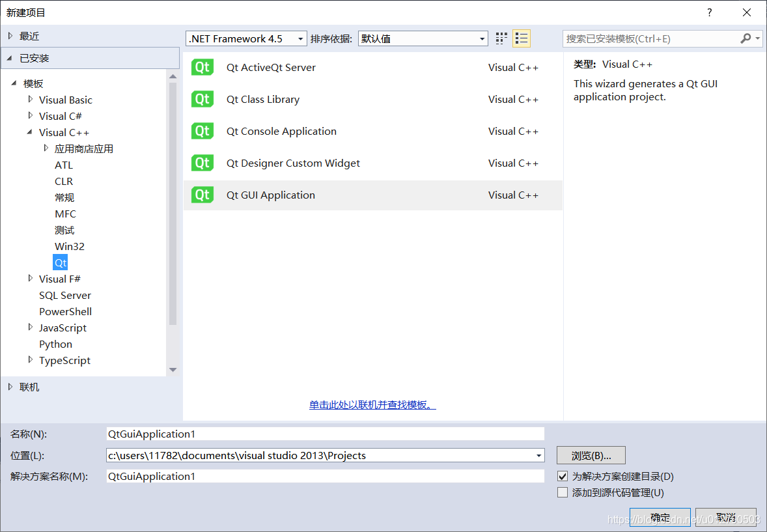
Task: Toggle create directory for solution checkbox
Action: click(x=563, y=476)
